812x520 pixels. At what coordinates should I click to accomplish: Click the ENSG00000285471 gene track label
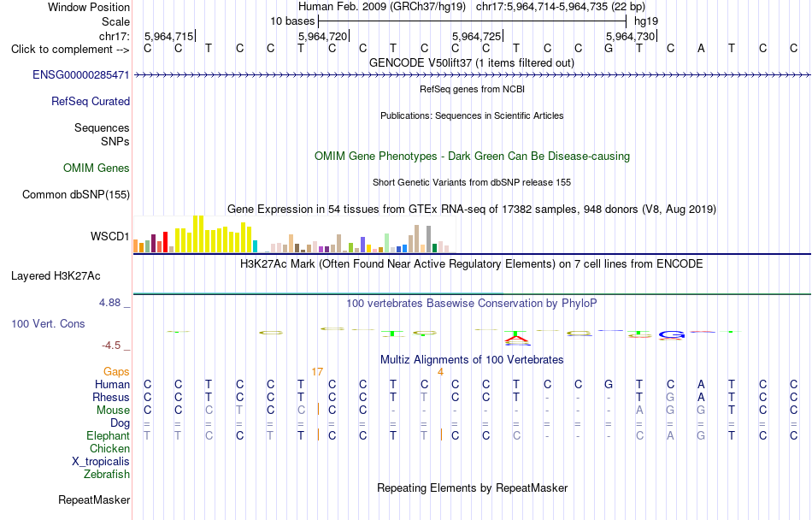point(81,75)
